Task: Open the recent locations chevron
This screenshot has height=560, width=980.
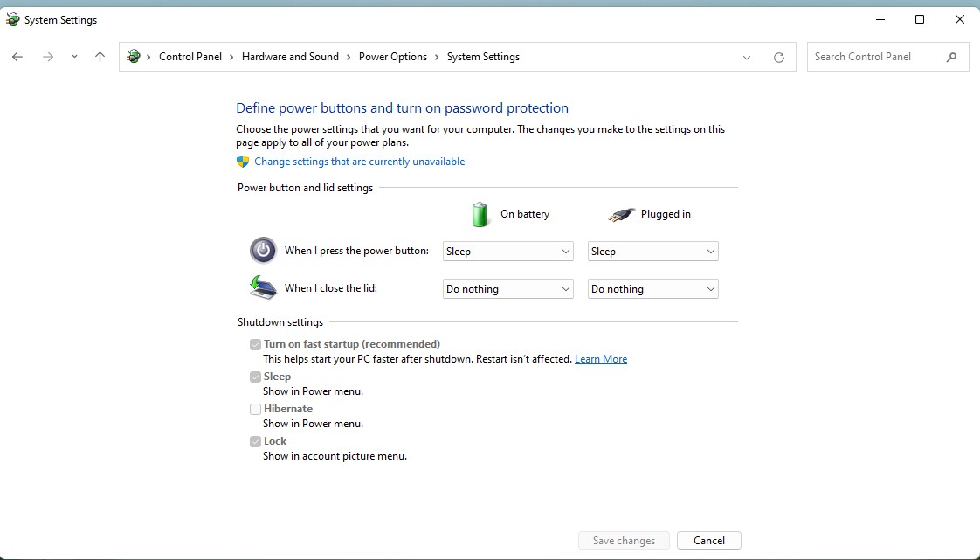Action: click(74, 57)
